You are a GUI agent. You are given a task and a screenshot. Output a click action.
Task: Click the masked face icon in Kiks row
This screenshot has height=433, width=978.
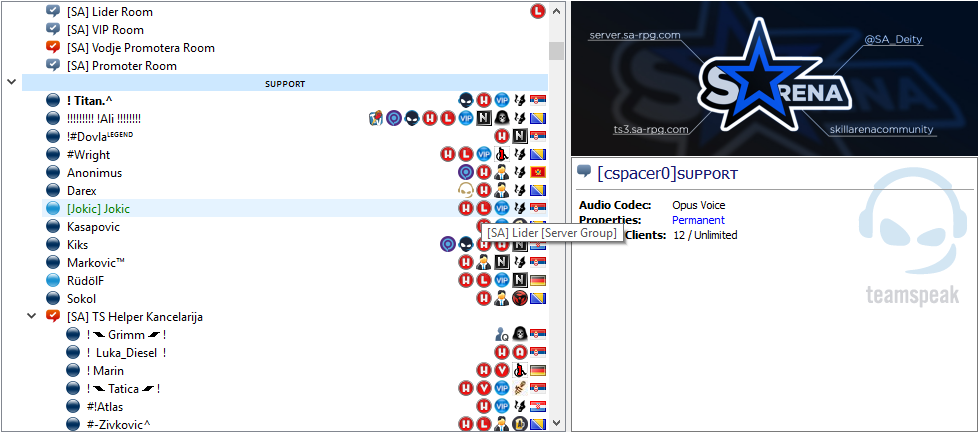(466, 245)
